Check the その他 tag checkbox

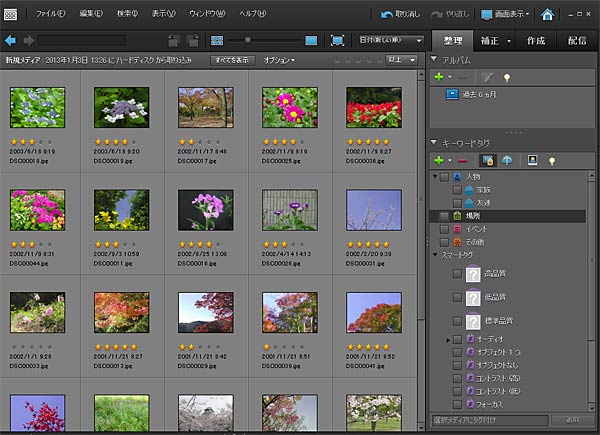(444, 242)
